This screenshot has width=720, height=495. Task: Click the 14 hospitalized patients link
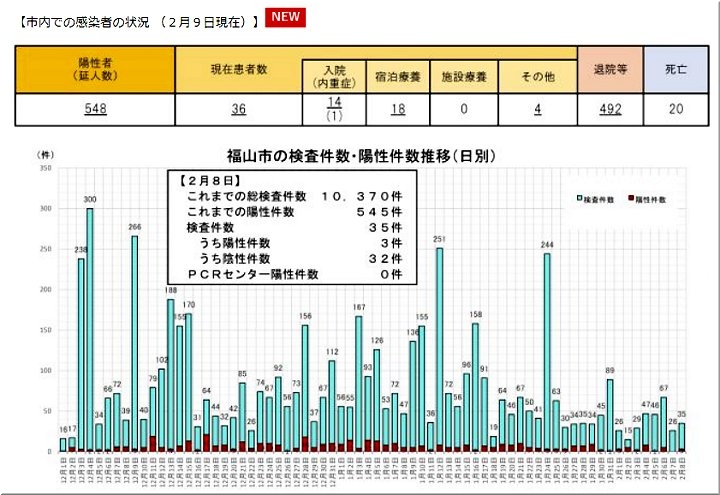click(x=335, y=103)
